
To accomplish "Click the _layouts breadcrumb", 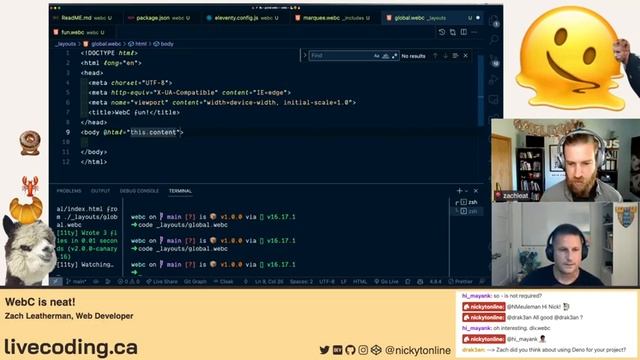I will click(x=65, y=44).
